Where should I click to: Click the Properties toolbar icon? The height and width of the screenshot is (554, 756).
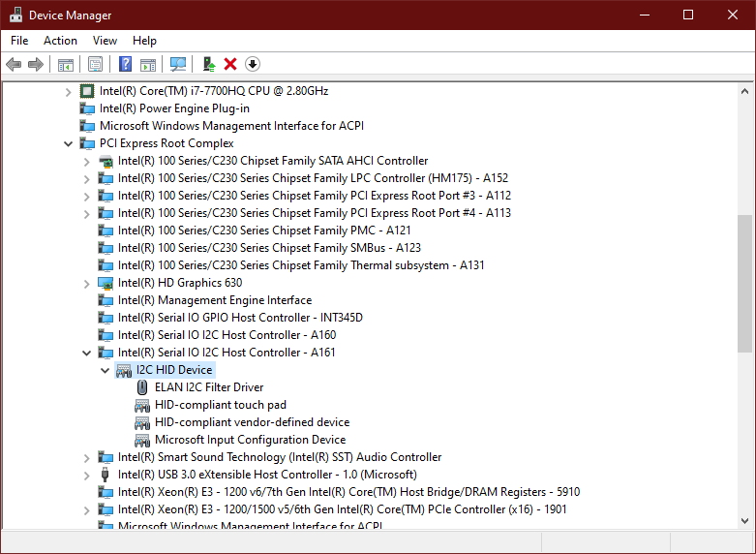point(95,64)
